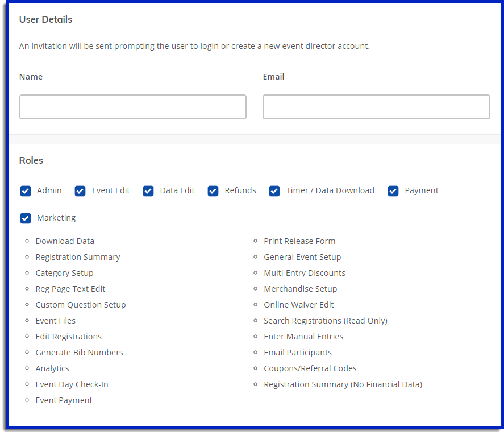504x435 pixels.
Task: Click the Category Setup entry
Action: (64, 273)
